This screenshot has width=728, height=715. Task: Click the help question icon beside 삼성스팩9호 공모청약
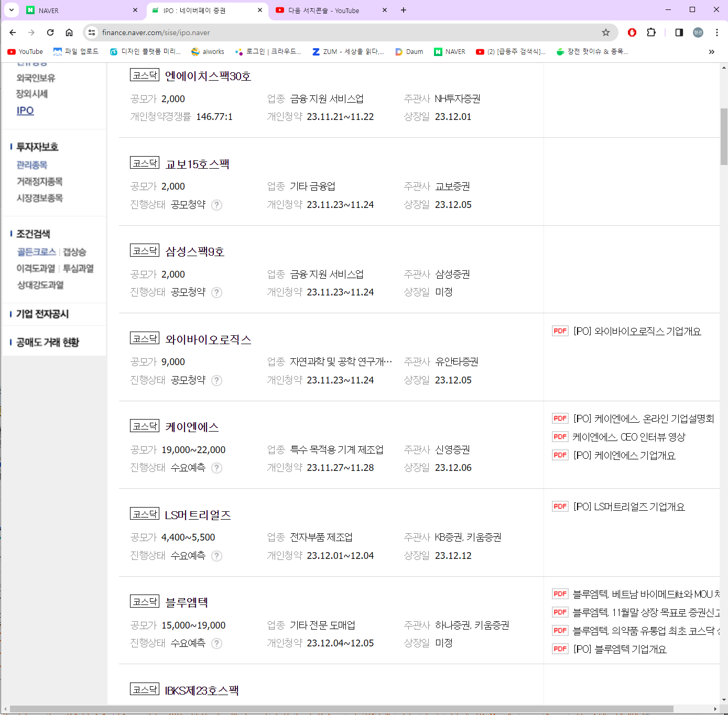(216, 292)
